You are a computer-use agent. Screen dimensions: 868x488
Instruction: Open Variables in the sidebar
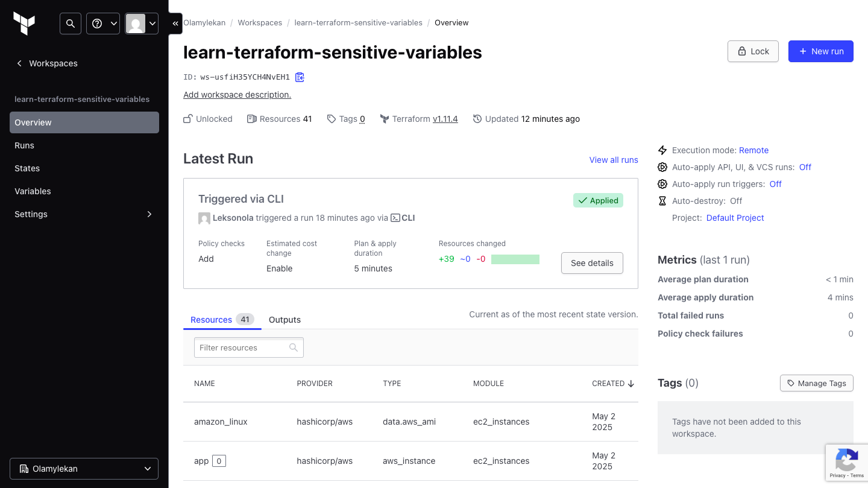click(x=84, y=191)
